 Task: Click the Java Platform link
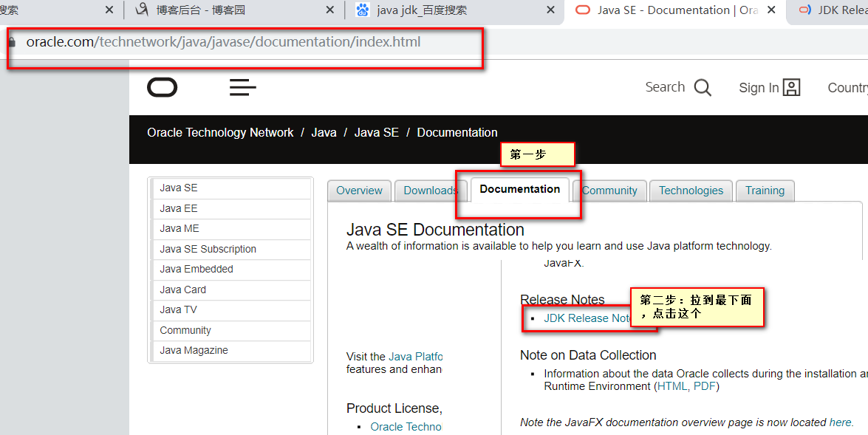pyautogui.click(x=416, y=357)
